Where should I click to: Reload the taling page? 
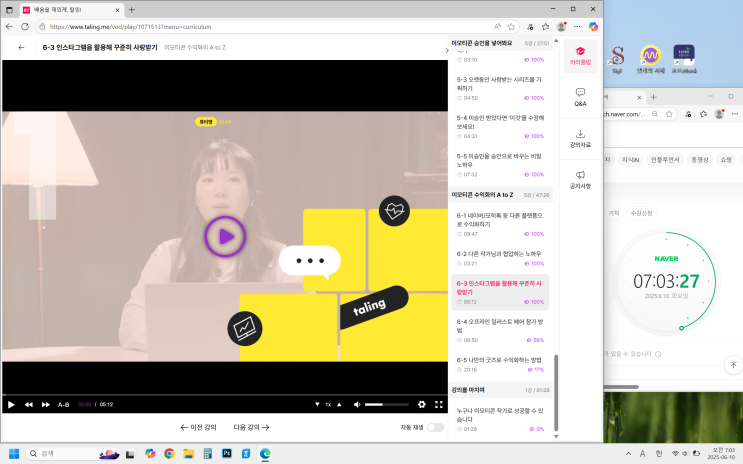click(25, 27)
